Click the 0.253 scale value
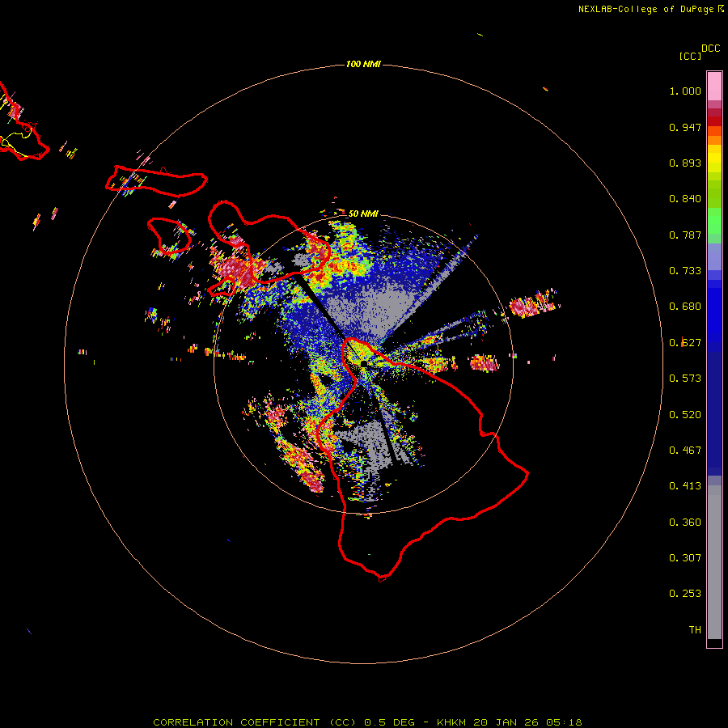The image size is (728, 728). (685, 594)
